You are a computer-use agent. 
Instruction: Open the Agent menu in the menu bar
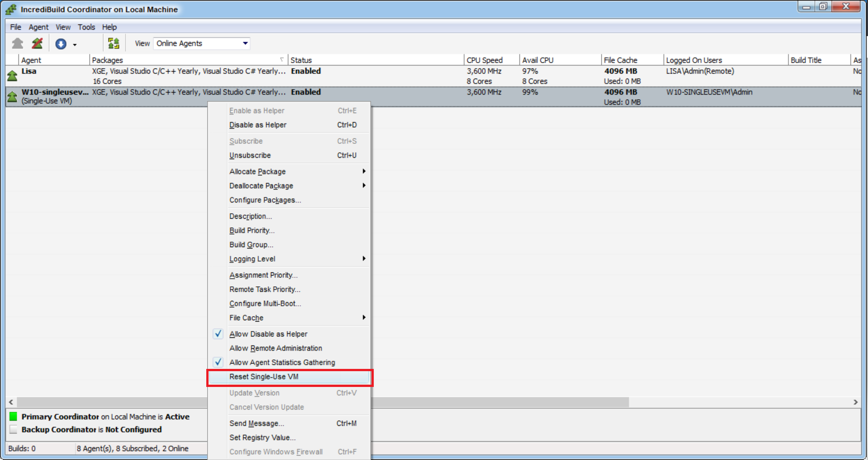(x=38, y=27)
